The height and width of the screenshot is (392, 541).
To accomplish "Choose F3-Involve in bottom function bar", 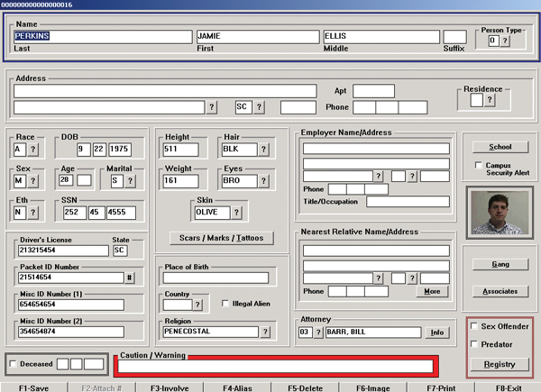I will click(x=170, y=387).
